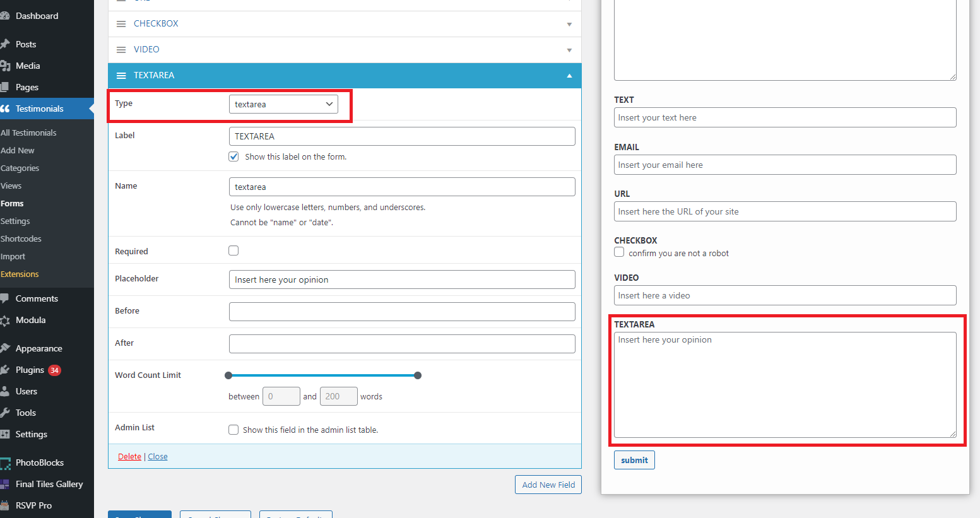Click the Settings sliders icon
This screenshot has height=518, width=980.
click(4, 434)
